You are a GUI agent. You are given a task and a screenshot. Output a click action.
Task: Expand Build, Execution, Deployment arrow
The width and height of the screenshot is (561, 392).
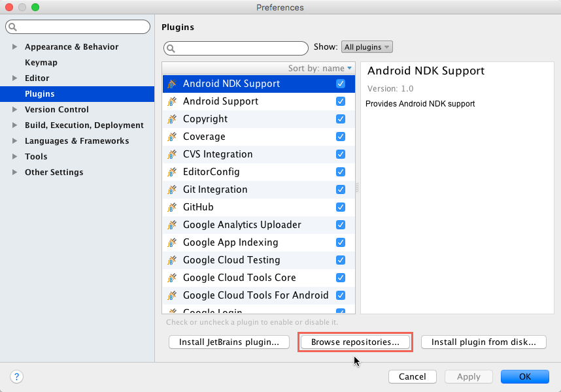pos(14,125)
